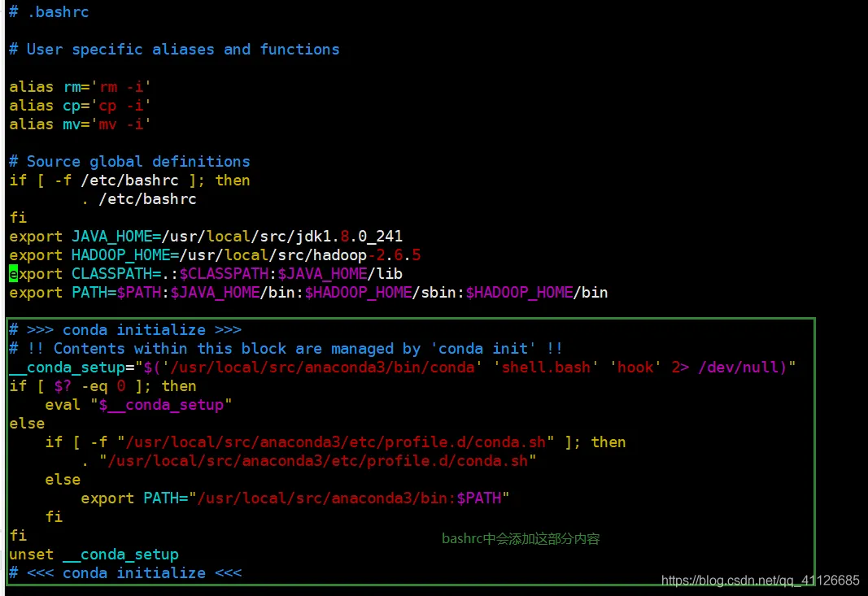Image resolution: width=868 pixels, height=596 pixels.
Task: Click the alias mv='mv -i' line
Action: coord(80,124)
